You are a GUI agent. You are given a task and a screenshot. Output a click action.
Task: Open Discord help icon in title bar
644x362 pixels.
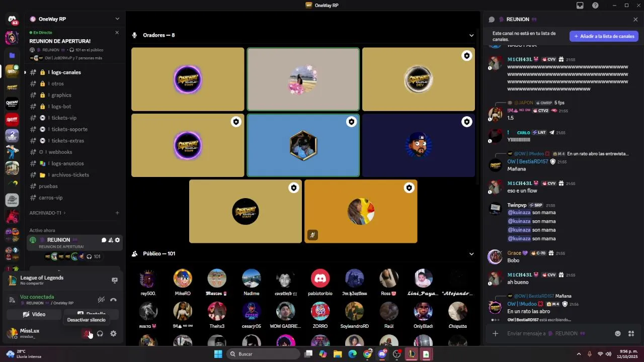tap(595, 6)
